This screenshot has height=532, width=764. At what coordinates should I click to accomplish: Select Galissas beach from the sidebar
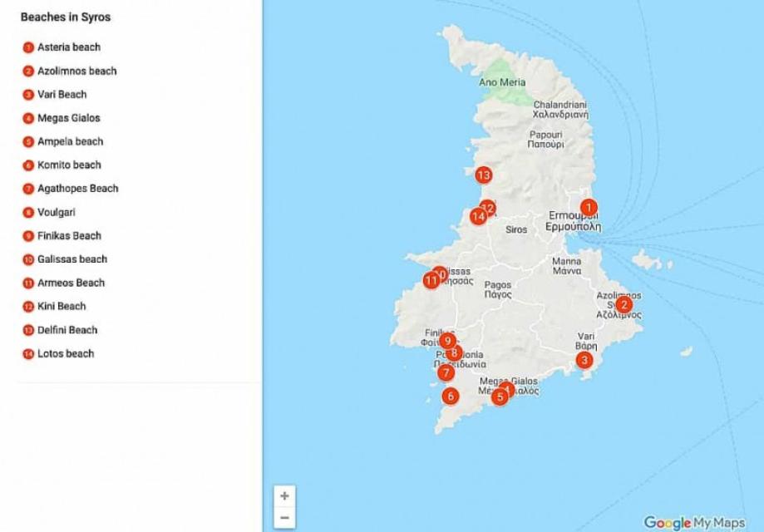tap(71, 259)
